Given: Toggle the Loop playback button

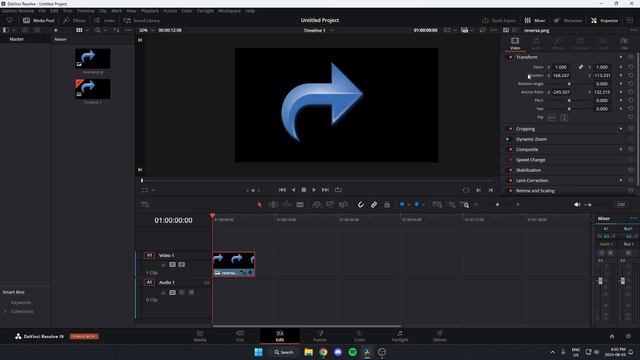Looking at the screenshot, I should click(338, 190).
